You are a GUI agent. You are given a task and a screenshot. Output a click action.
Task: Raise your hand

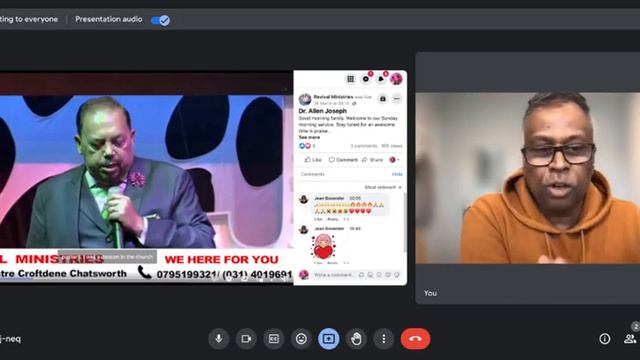[x=356, y=339]
